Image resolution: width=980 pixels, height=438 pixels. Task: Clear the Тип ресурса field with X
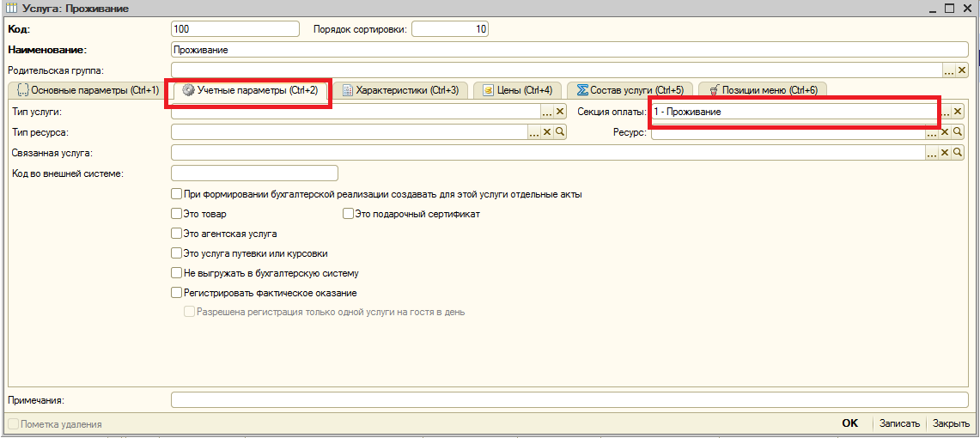pos(547,132)
